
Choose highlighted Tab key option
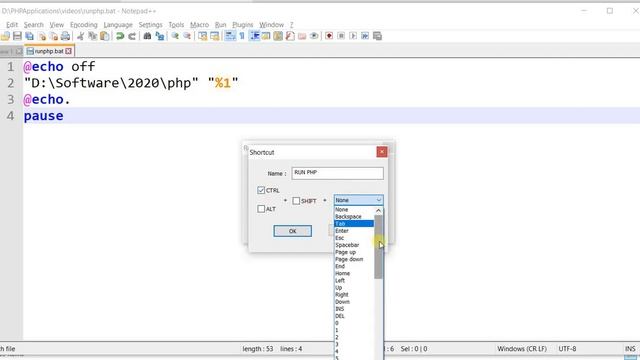click(353, 224)
